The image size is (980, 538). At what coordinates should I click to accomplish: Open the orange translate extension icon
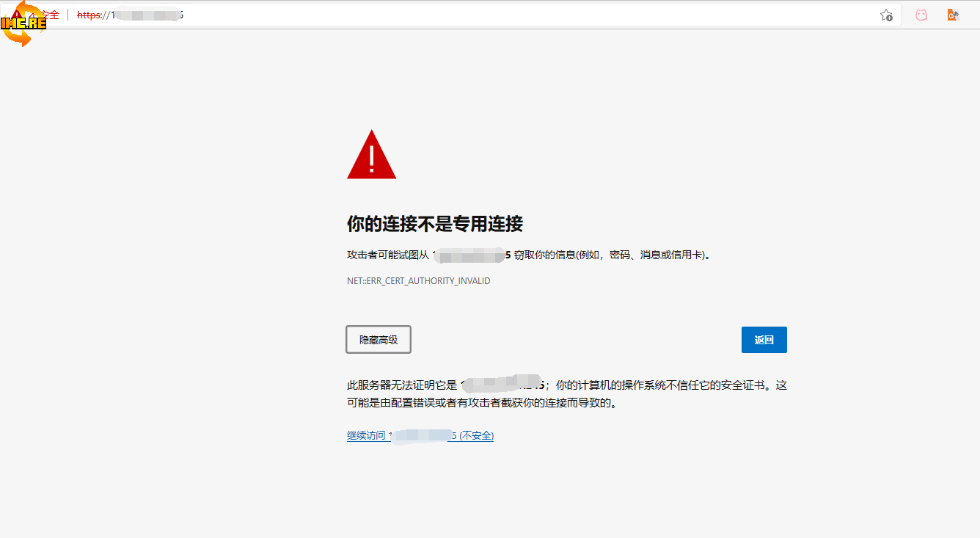pos(953,15)
